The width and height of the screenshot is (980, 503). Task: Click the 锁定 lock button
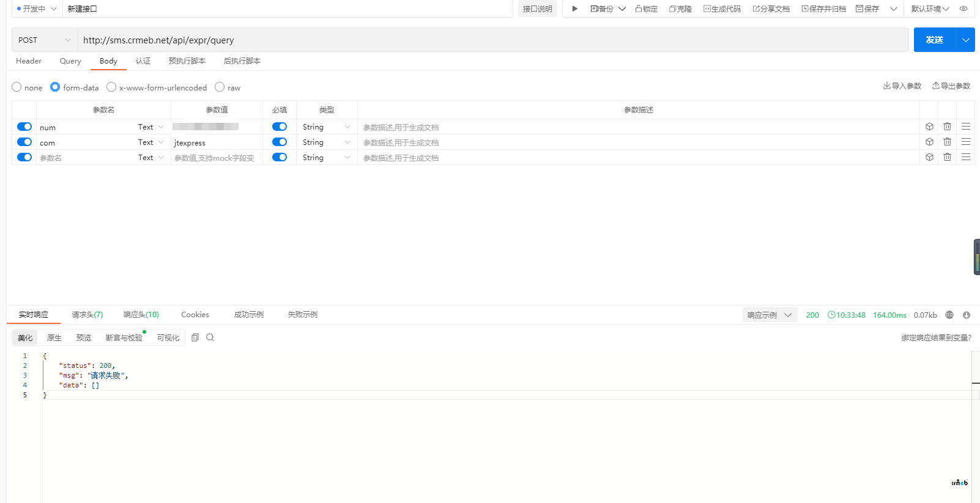pos(646,9)
